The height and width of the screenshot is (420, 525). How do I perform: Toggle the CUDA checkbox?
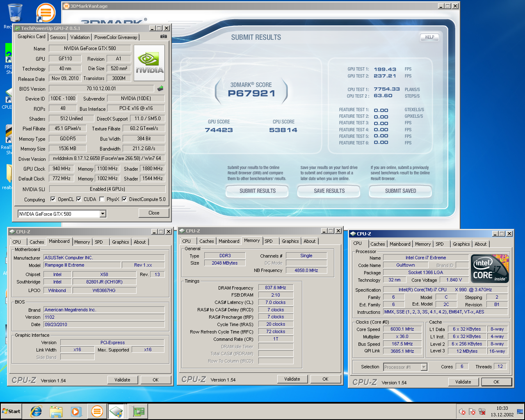point(79,199)
